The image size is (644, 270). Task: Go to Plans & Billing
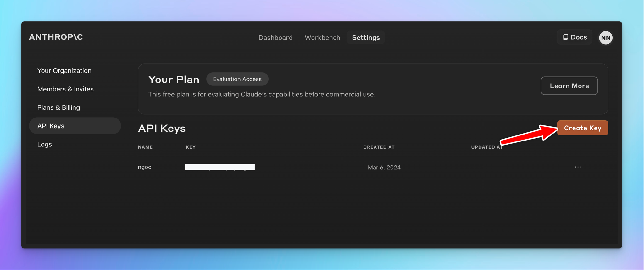pyautogui.click(x=58, y=107)
